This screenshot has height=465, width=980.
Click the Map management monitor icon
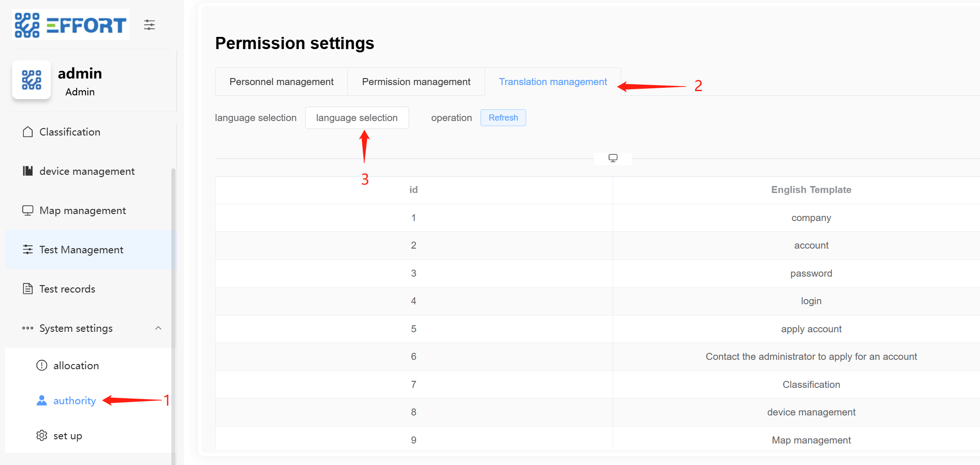point(28,210)
